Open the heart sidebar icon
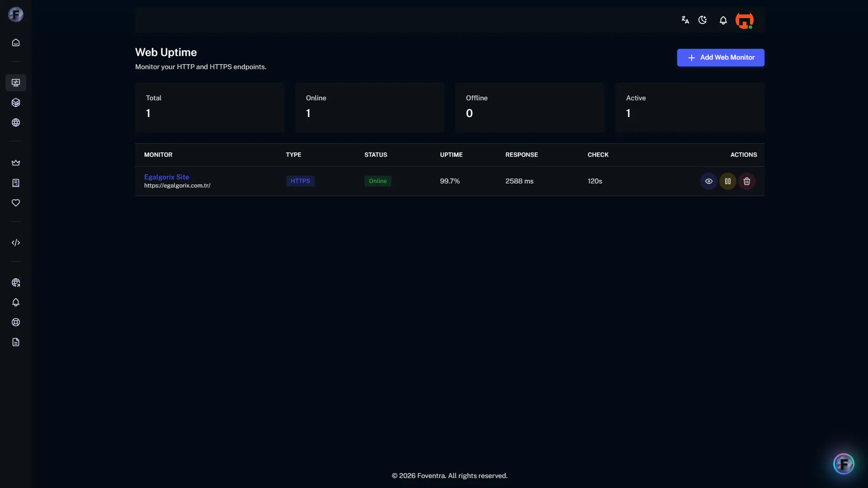Image resolution: width=868 pixels, height=488 pixels. [16, 203]
